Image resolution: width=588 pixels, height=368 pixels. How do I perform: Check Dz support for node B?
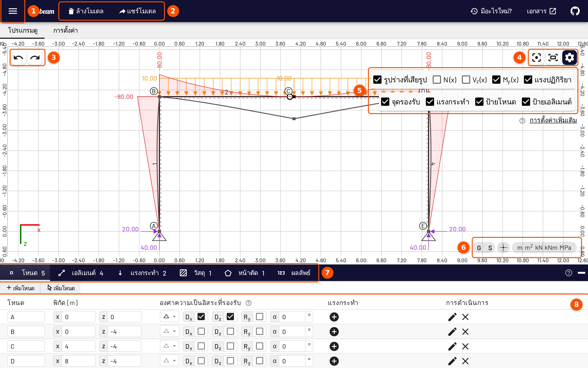[x=230, y=331]
